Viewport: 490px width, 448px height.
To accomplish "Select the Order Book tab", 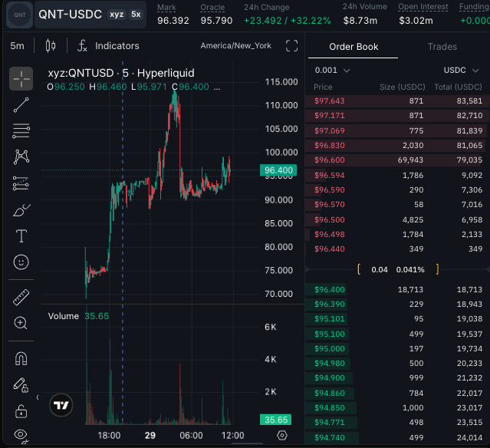I will pyautogui.click(x=354, y=47).
